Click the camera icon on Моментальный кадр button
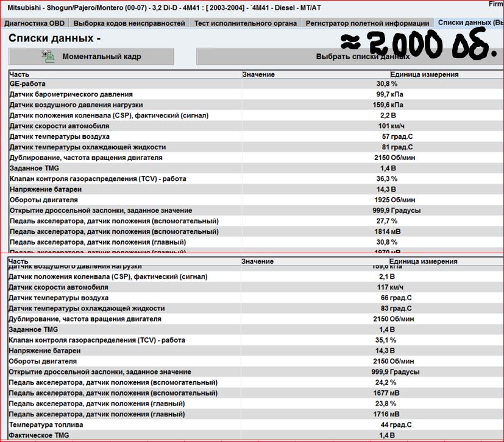The image size is (504, 442). tap(48, 56)
